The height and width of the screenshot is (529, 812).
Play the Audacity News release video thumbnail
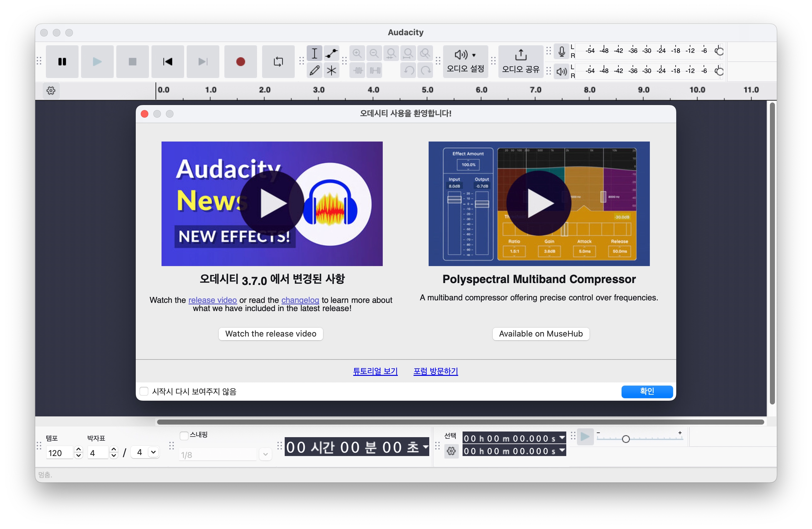(x=272, y=203)
